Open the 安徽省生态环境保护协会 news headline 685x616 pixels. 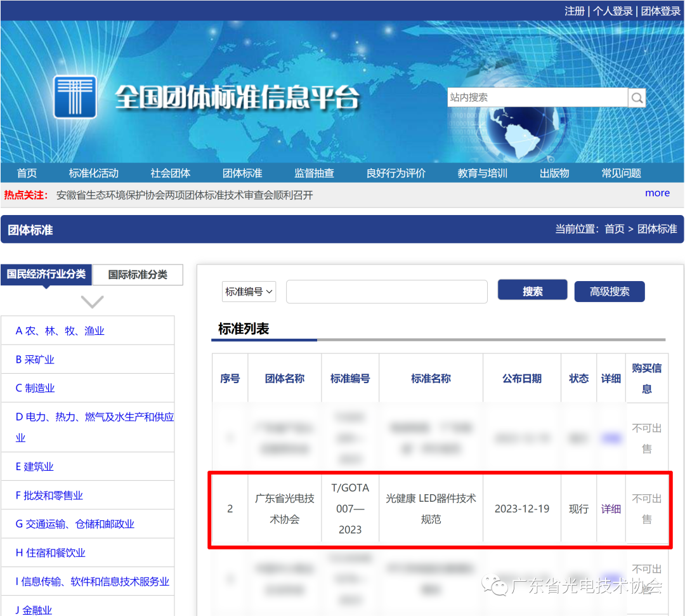click(x=185, y=195)
